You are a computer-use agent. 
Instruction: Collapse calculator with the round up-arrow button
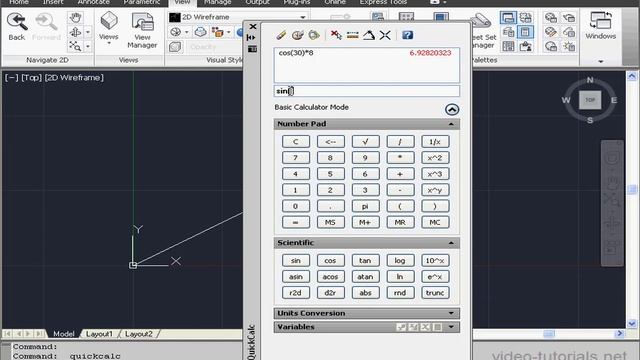[x=451, y=109]
